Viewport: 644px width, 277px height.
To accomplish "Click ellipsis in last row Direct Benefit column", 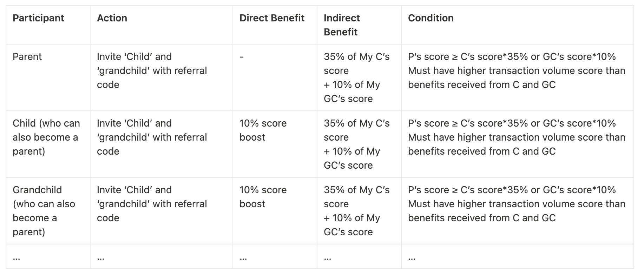I will (x=243, y=258).
